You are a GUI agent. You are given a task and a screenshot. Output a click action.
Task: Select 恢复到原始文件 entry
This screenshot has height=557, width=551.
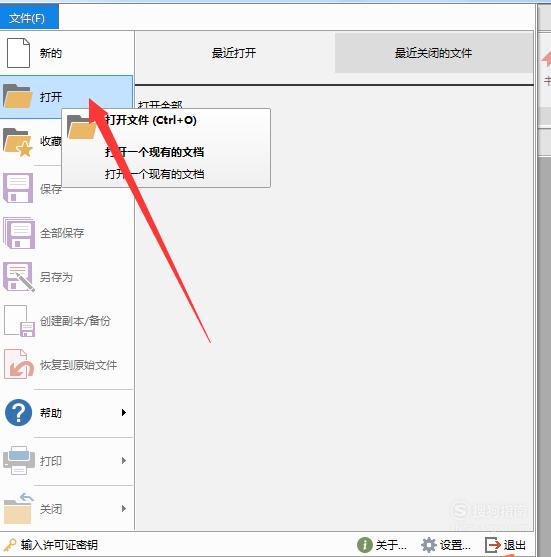tap(78, 365)
